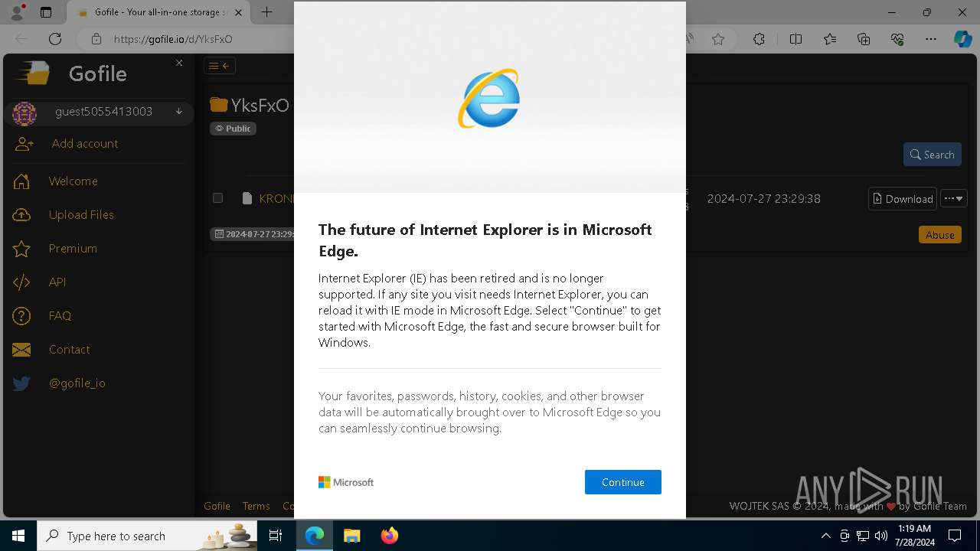Screen dimensions: 980x551
Task: Open the FAQ link
Action: coord(60,316)
